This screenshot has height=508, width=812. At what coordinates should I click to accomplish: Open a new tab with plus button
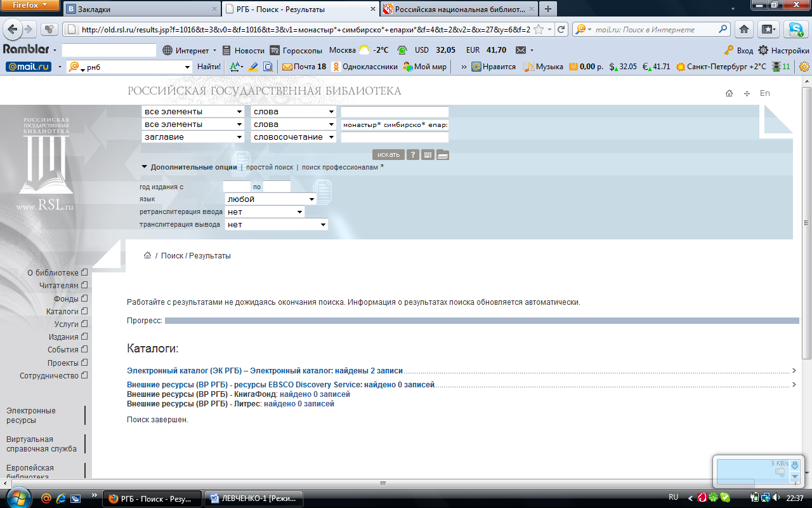(547, 10)
